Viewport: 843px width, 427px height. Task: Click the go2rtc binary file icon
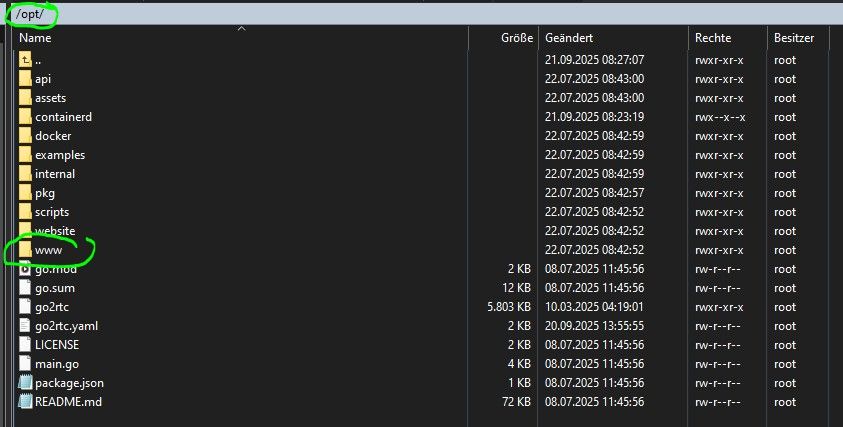[25, 307]
